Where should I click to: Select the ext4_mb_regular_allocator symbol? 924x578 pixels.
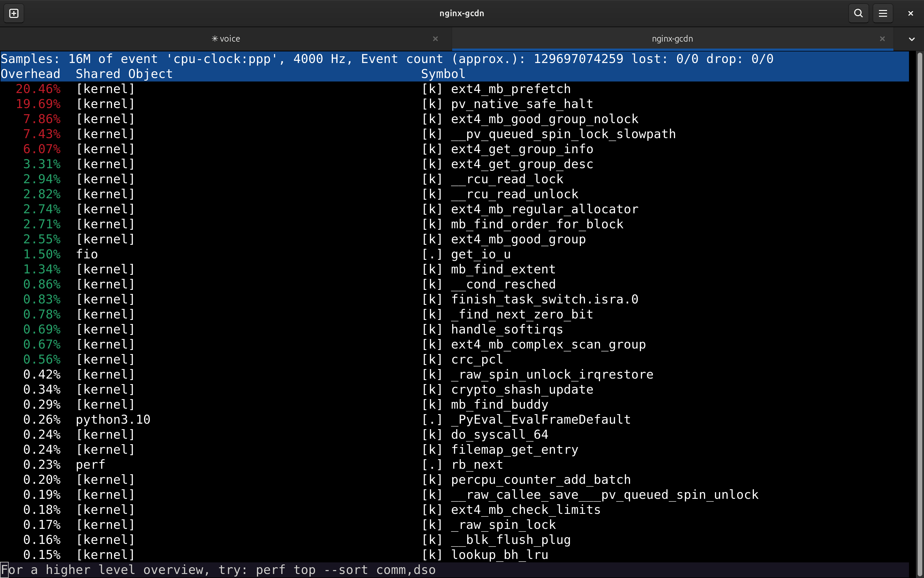[x=545, y=209]
